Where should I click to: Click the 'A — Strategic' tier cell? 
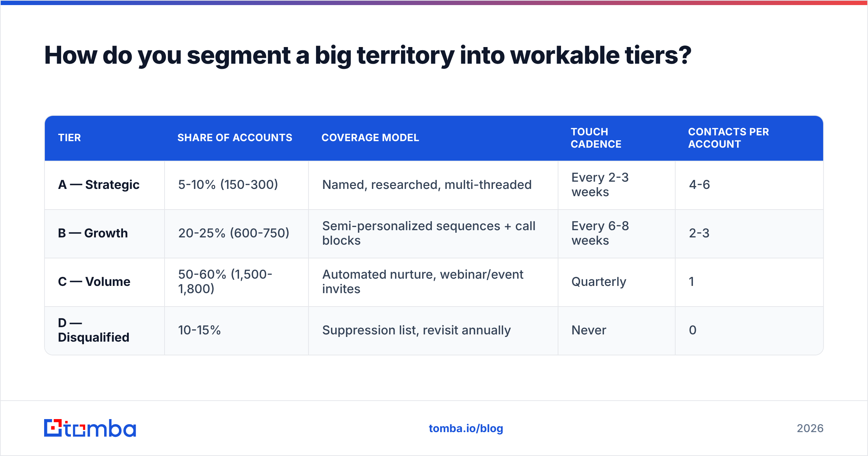coord(105,185)
